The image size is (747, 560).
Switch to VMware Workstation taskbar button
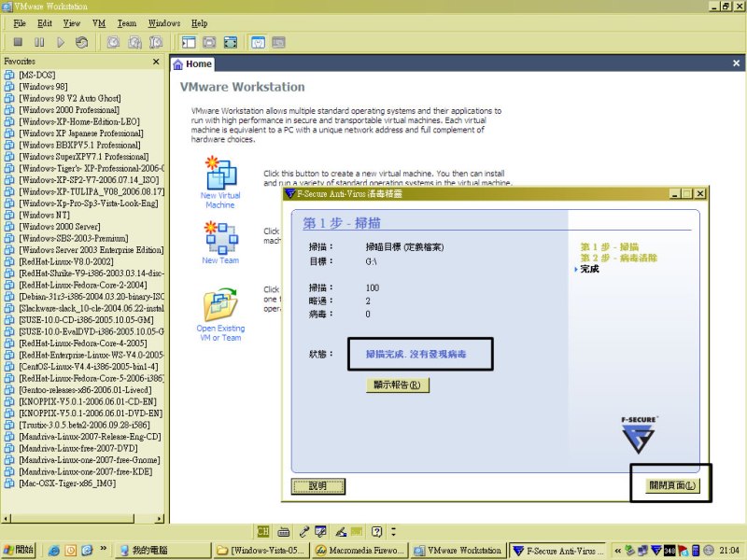tap(458, 551)
